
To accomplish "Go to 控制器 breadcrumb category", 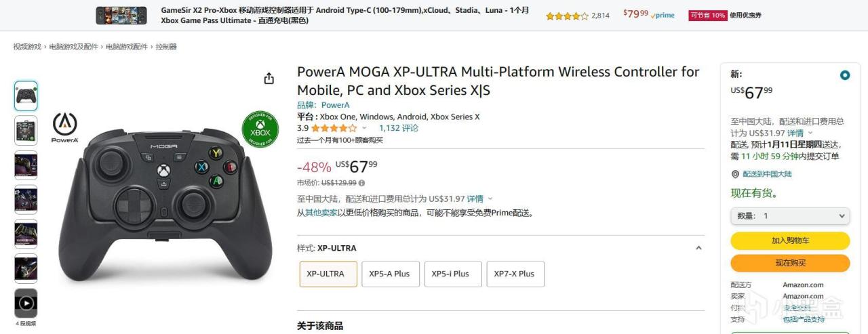I will pyautogui.click(x=166, y=47).
